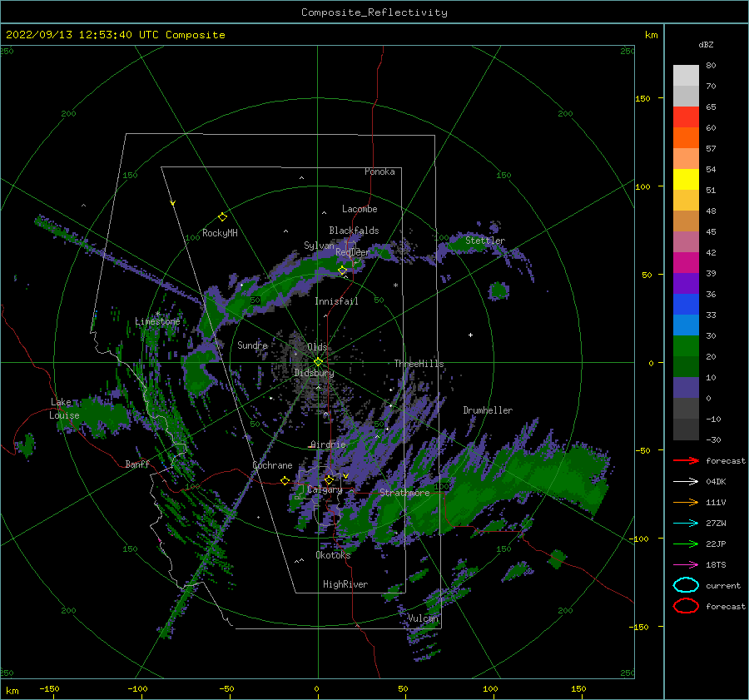The width and height of the screenshot is (749, 700).
Task: Click the Blackfalds city label
Action: coord(354,231)
